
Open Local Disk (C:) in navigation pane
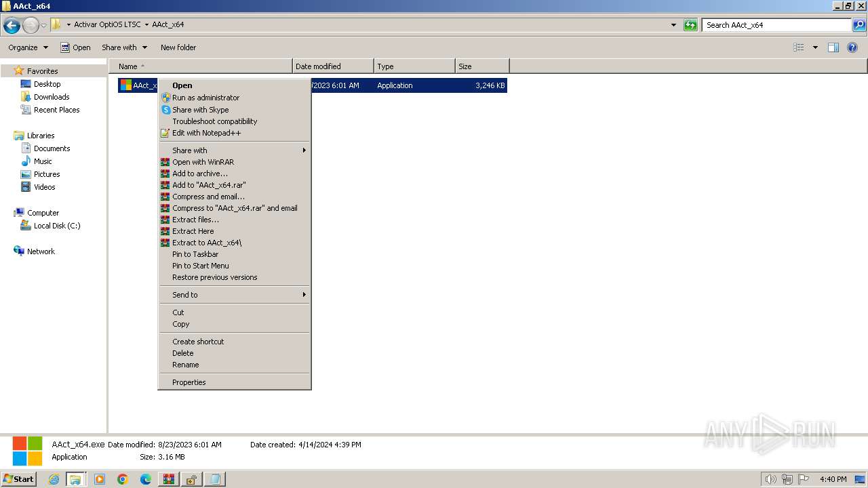57,226
